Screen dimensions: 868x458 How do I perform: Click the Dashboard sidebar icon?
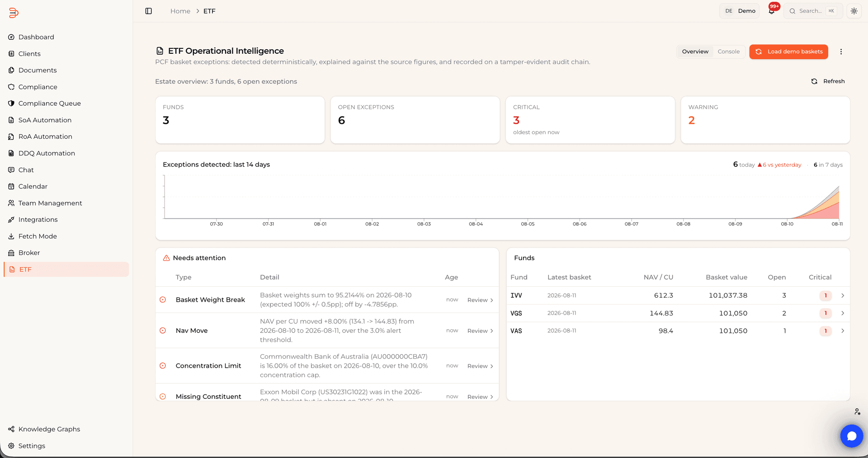[x=11, y=37]
